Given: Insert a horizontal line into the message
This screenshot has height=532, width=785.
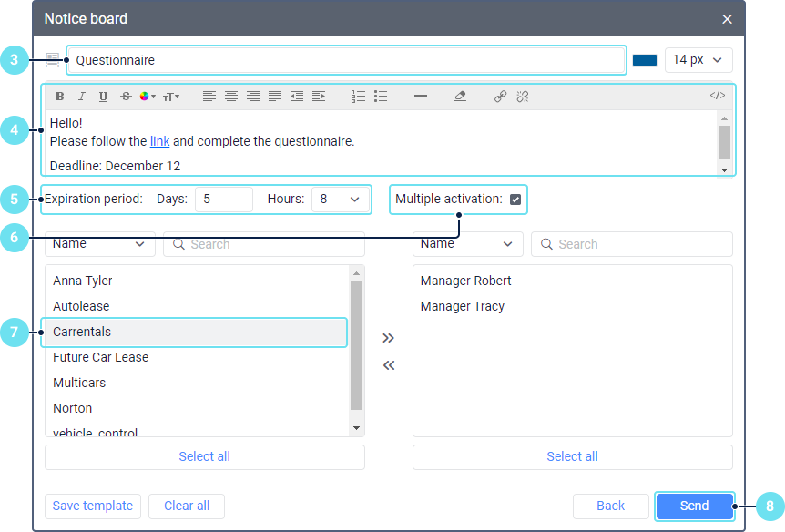Looking at the screenshot, I should 421,96.
